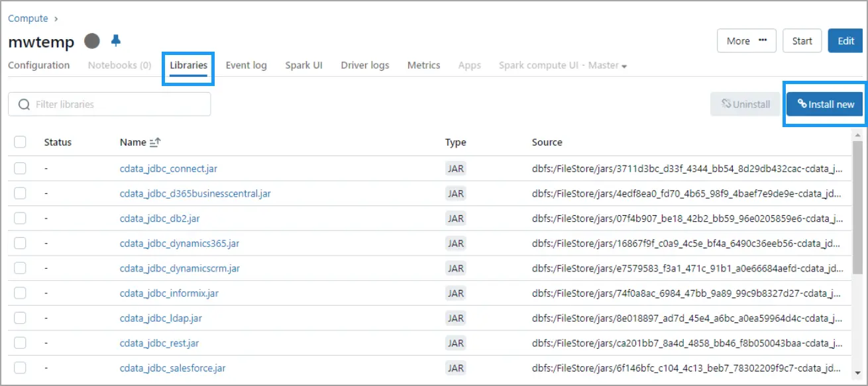
Task: Click the gray cluster status circle icon
Action: [92, 41]
